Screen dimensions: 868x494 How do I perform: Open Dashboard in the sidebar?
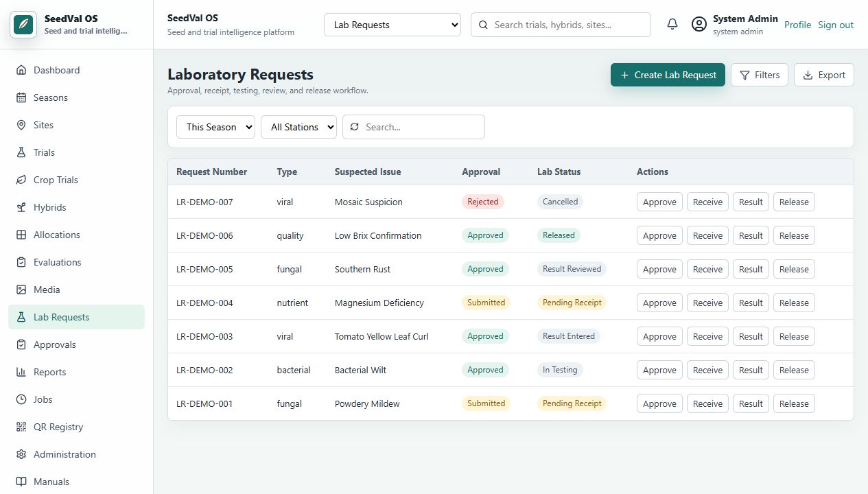pyautogui.click(x=76, y=70)
